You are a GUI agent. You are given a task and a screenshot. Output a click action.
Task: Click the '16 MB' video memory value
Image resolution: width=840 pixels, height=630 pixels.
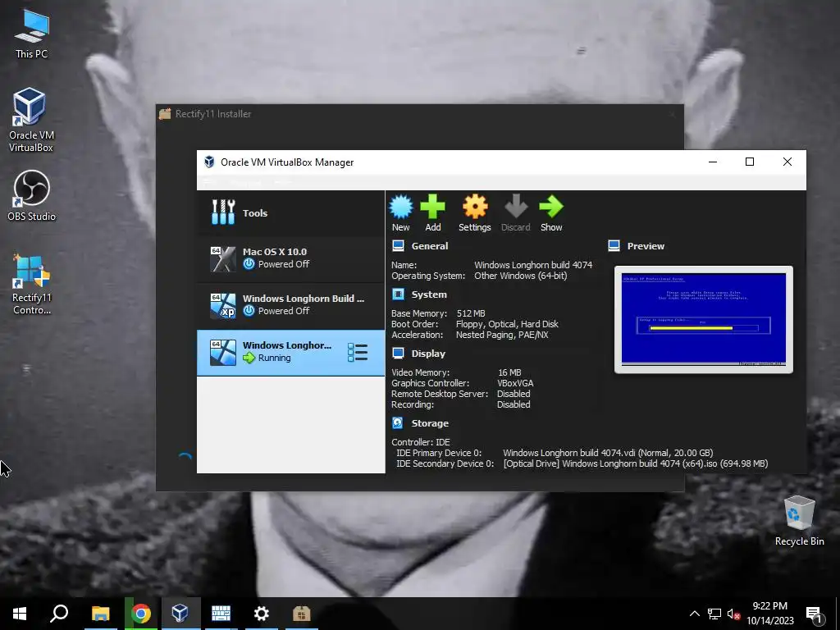click(509, 372)
